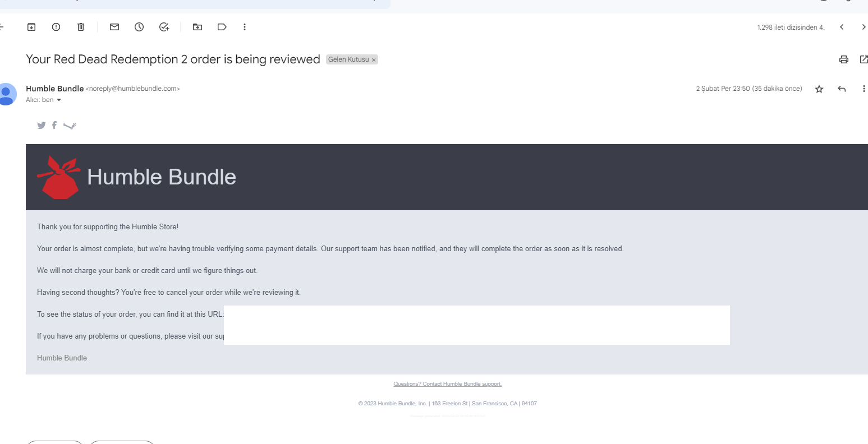Click the Twitter icon in the email
Screen dimensions: 868x444
point(42,126)
